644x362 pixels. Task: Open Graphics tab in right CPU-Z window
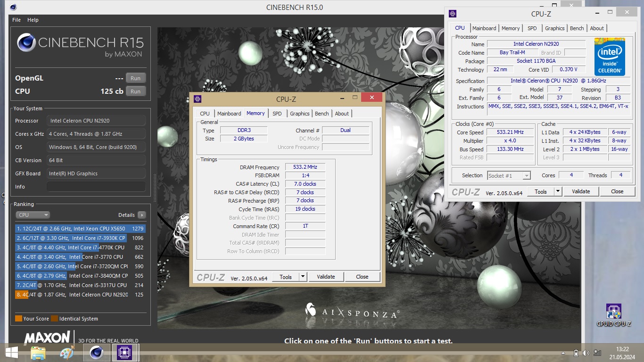(555, 28)
